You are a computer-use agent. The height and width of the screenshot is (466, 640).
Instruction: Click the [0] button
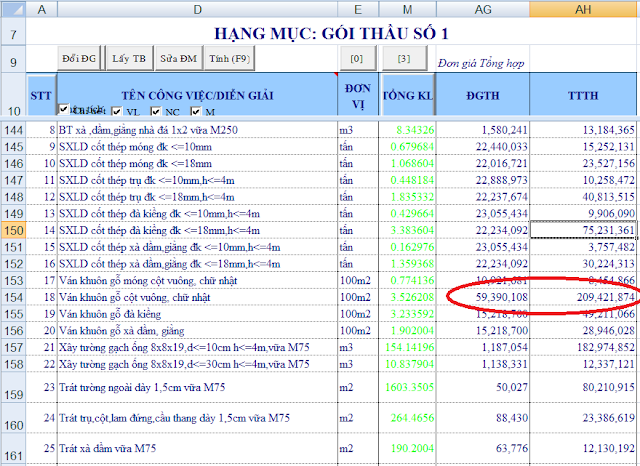tap(356, 58)
